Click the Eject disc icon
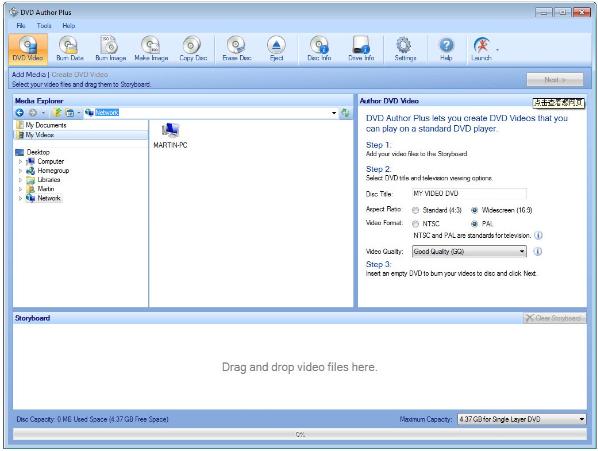Image resolution: width=598 pixels, height=451 pixels. pos(276,49)
